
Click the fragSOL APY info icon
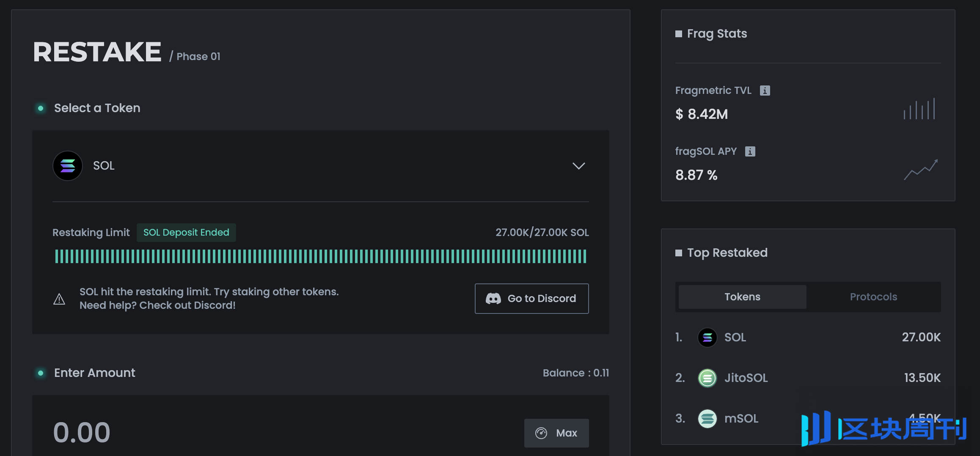click(x=750, y=151)
